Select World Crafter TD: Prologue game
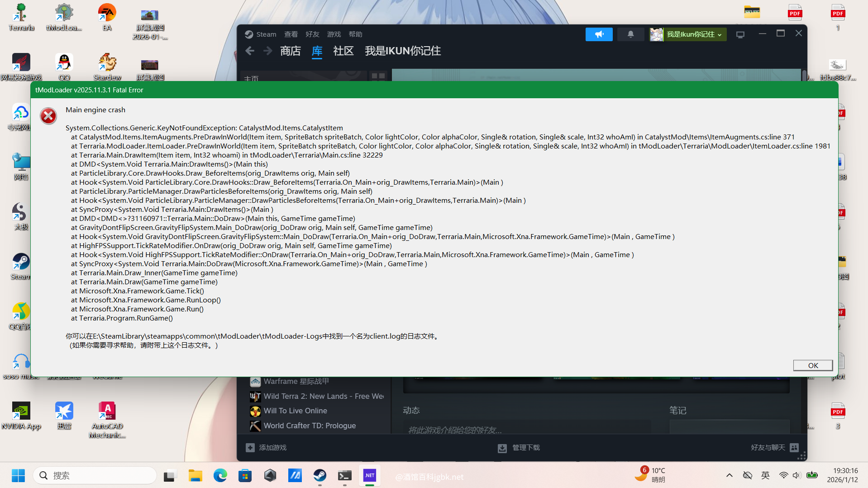868x488 pixels. click(x=310, y=426)
